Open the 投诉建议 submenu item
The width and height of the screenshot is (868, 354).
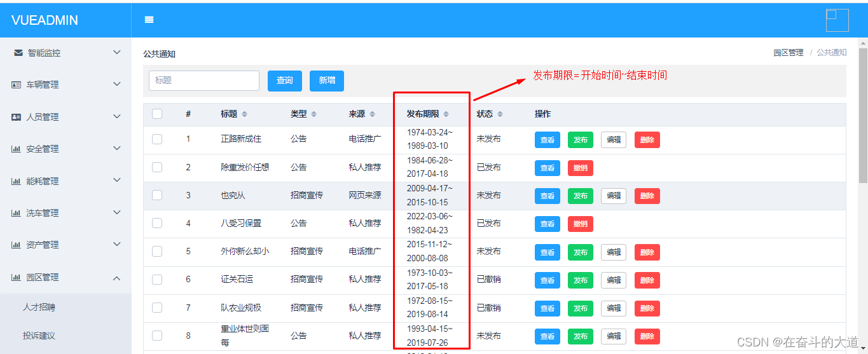click(39, 336)
